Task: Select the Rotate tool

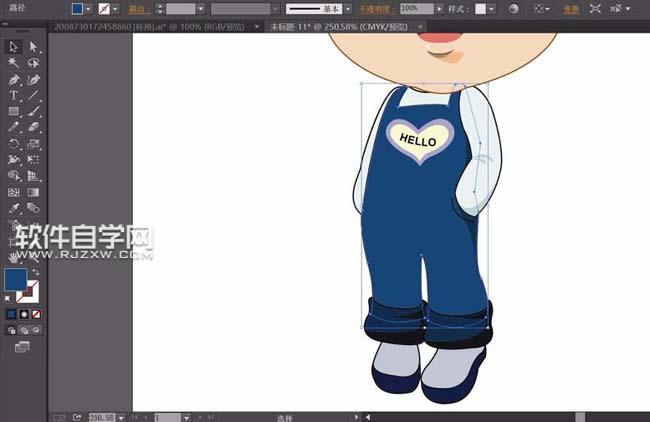Action: [14, 144]
